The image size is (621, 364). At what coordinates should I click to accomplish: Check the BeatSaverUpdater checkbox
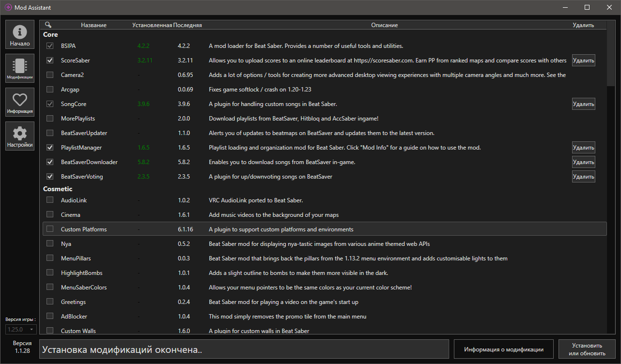(x=50, y=133)
